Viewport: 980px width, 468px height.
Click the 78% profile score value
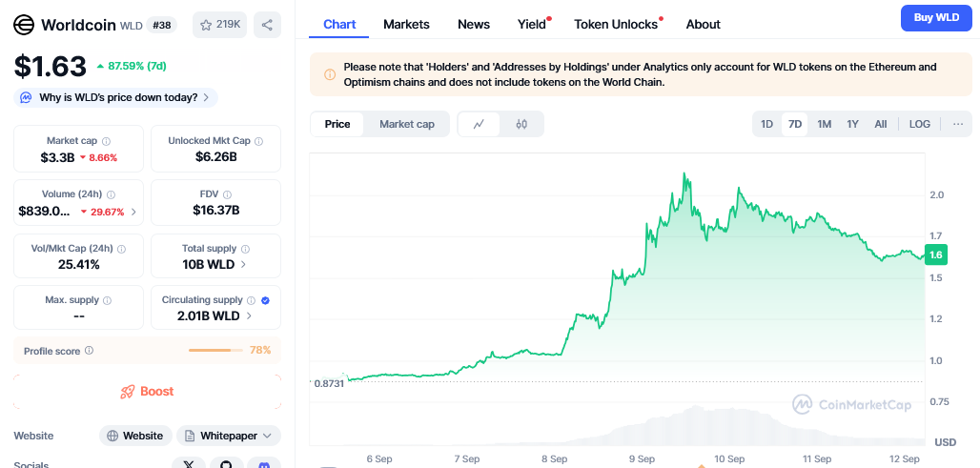click(x=260, y=350)
